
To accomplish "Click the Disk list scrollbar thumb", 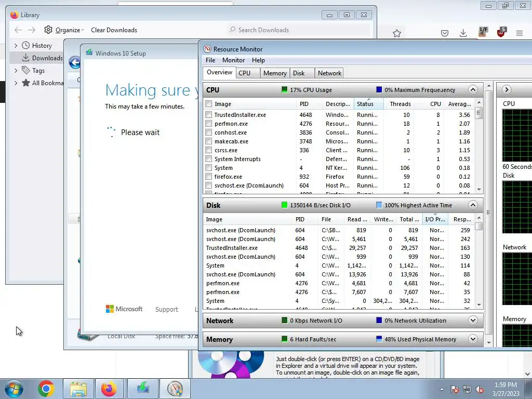I will tap(478, 226).
